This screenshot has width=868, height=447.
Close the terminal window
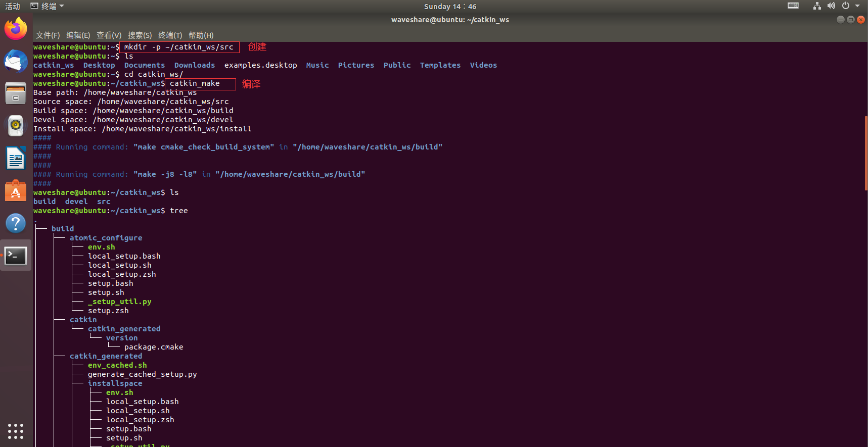[861, 20]
